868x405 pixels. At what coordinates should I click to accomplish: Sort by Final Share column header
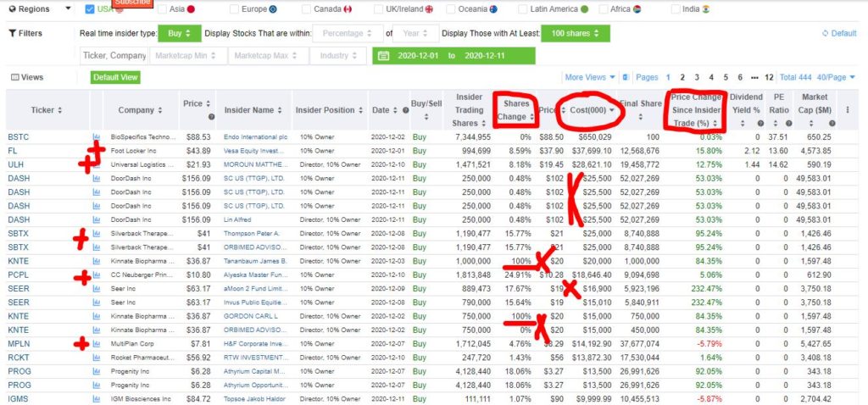point(641,109)
